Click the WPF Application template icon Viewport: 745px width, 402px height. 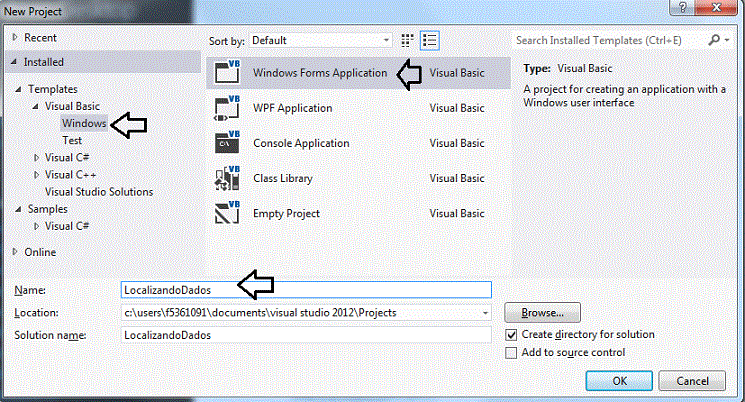coord(227,108)
